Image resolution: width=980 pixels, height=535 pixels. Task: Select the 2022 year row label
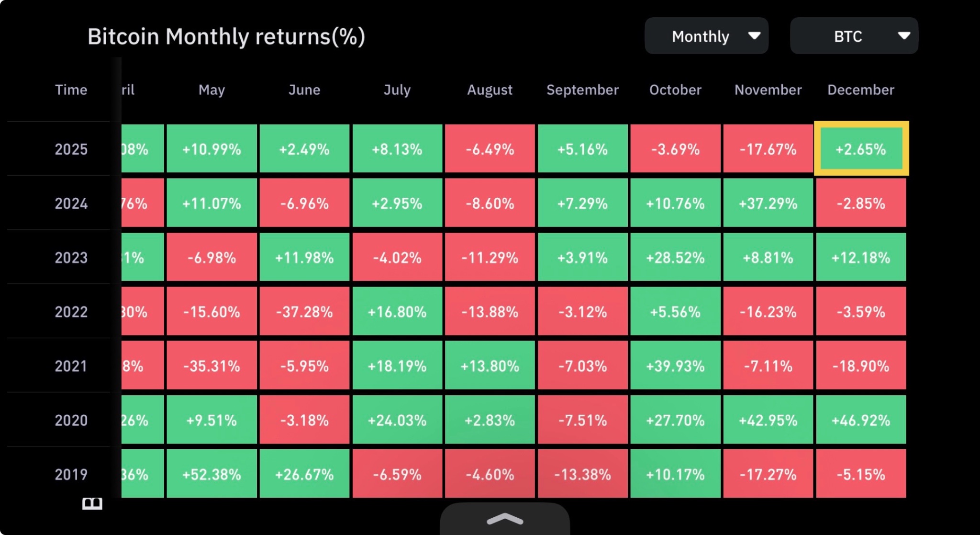[71, 312]
